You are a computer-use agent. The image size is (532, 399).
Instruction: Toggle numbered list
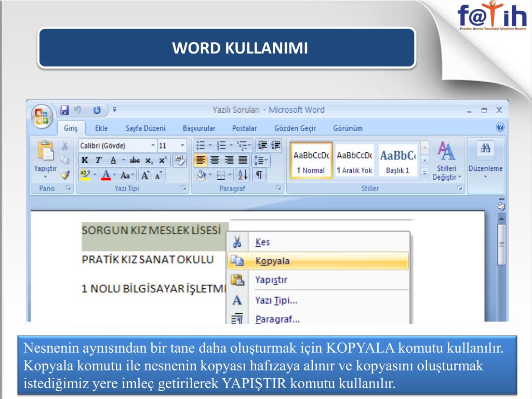coord(221,146)
